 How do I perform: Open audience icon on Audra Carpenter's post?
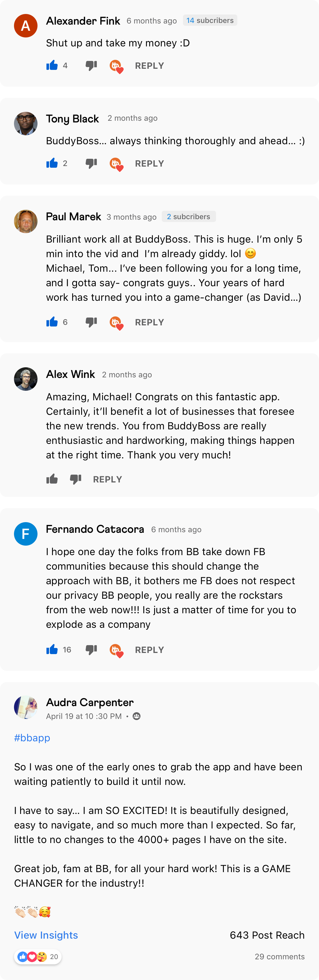[137, 716]
